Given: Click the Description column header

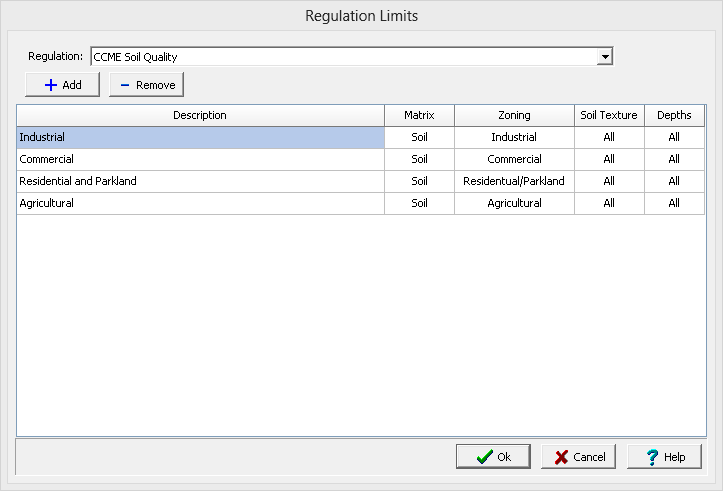Looking at the screenshot, I should click(200, 115).
